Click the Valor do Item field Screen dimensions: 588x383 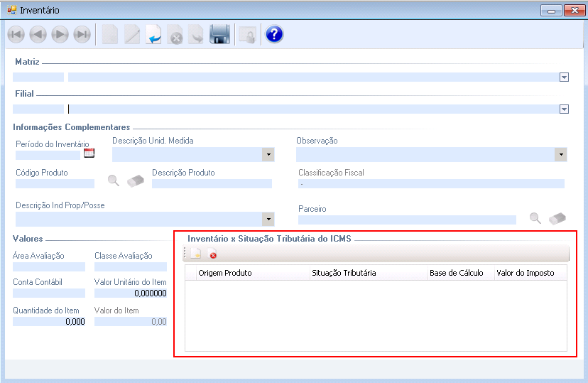point(131,321)
